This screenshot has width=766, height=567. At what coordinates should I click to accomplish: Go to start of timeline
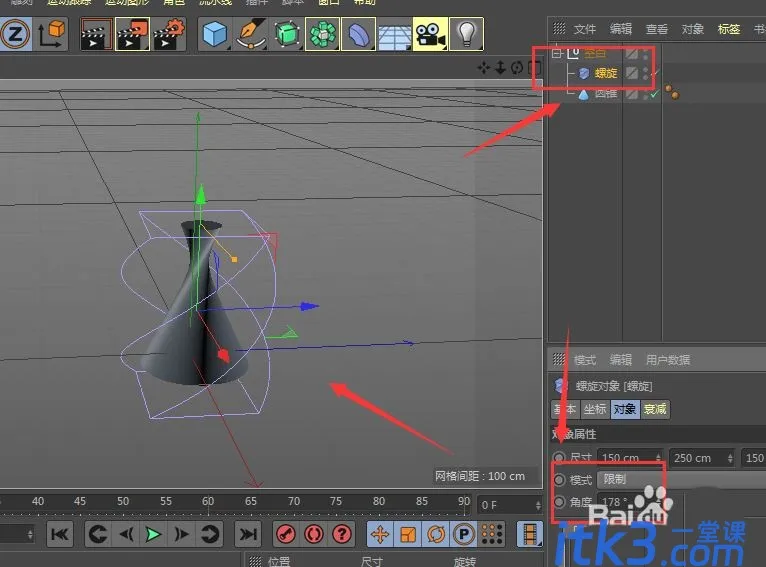[x=60, y=534]
